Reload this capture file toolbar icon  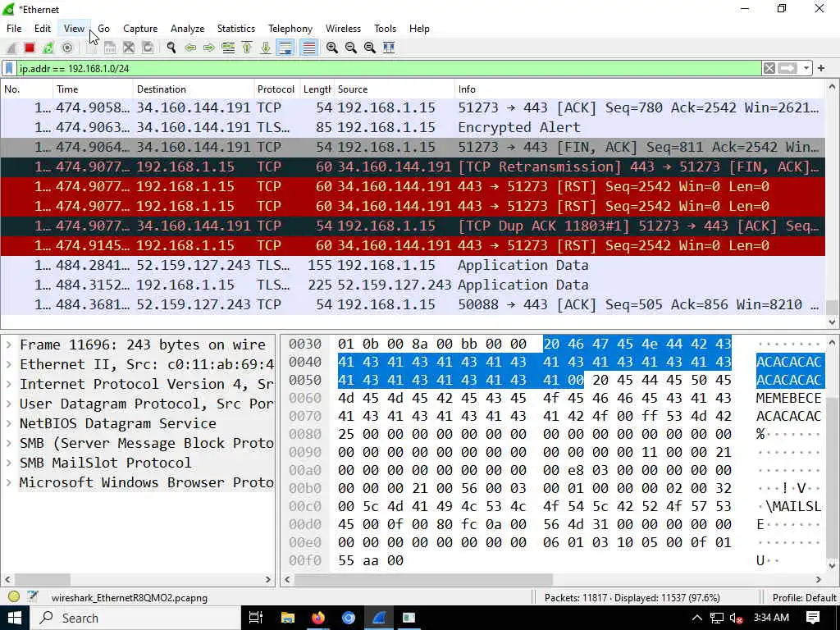148,48
